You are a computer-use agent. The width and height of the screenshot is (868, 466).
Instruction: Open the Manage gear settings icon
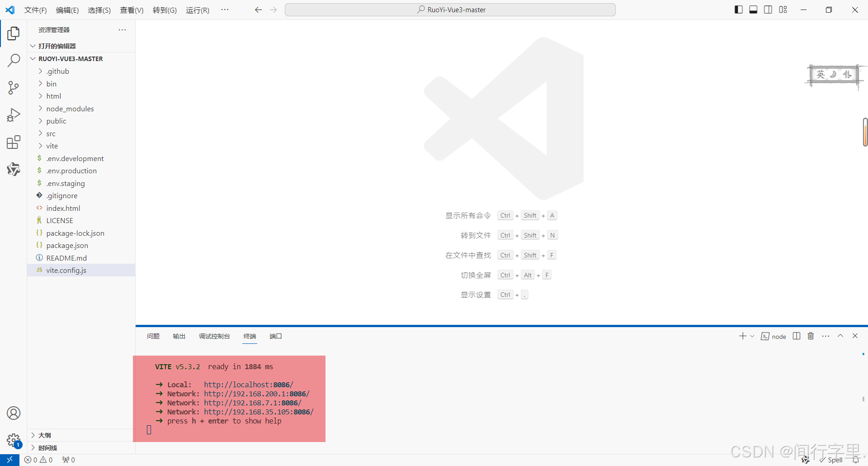tap(14, 440)
